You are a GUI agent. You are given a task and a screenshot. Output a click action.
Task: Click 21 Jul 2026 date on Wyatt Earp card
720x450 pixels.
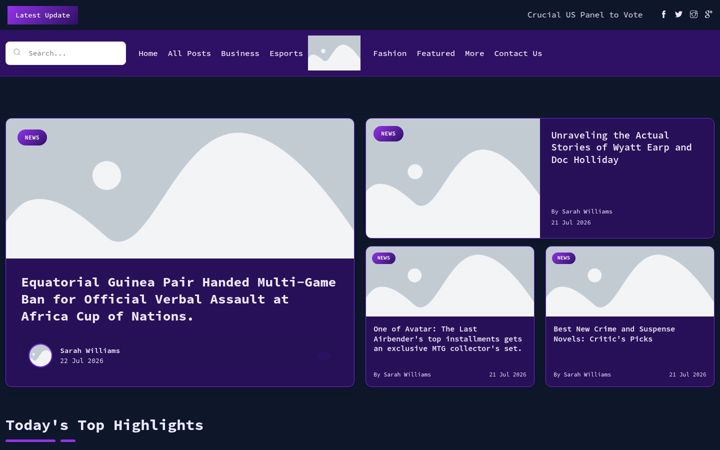(x=571, y=223)
